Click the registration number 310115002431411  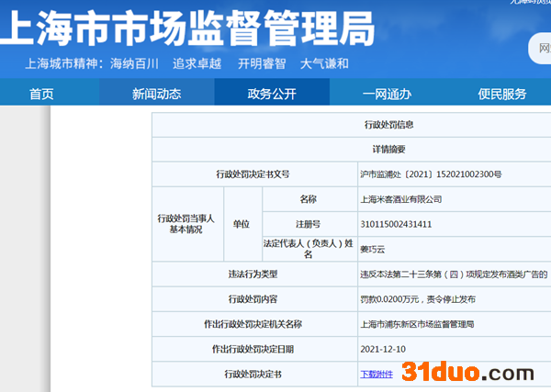coord(396,224)
